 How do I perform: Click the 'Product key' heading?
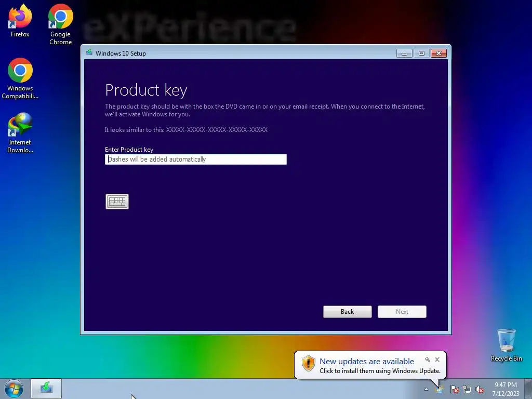146,90
